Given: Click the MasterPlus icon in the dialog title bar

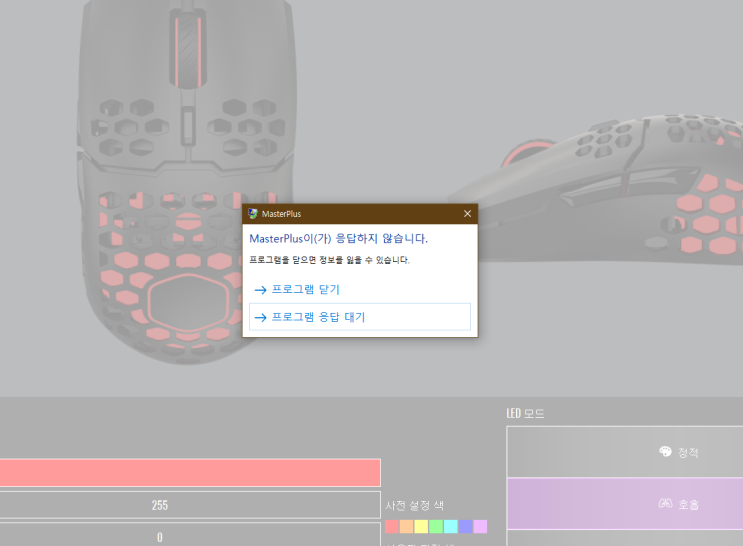Looking at the screenshot, I should (253, 214).
